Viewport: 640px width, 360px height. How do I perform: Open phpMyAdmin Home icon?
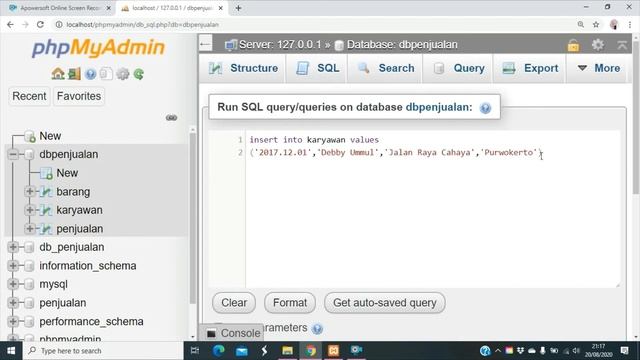click(58, 74)
